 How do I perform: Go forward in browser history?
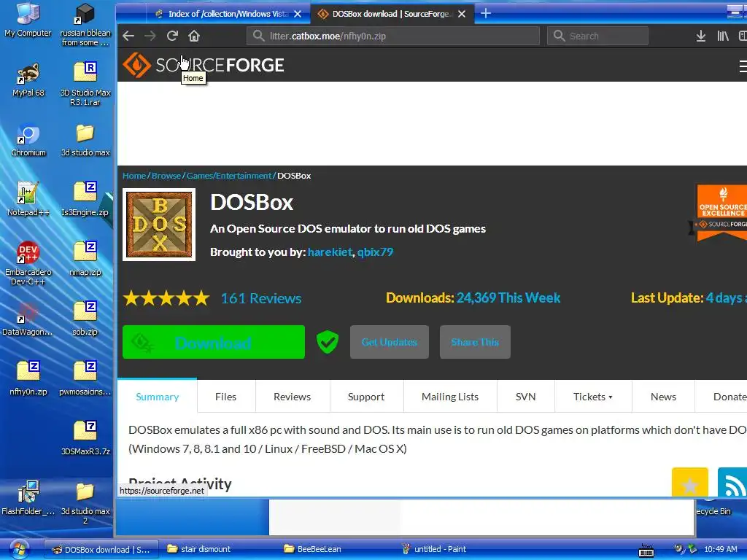[x=150, y=36]
